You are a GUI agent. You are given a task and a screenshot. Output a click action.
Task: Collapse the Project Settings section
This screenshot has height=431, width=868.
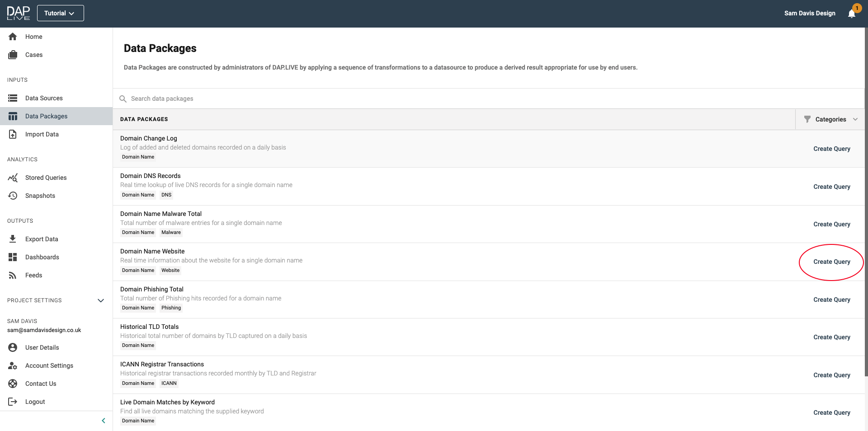[101, 300]
